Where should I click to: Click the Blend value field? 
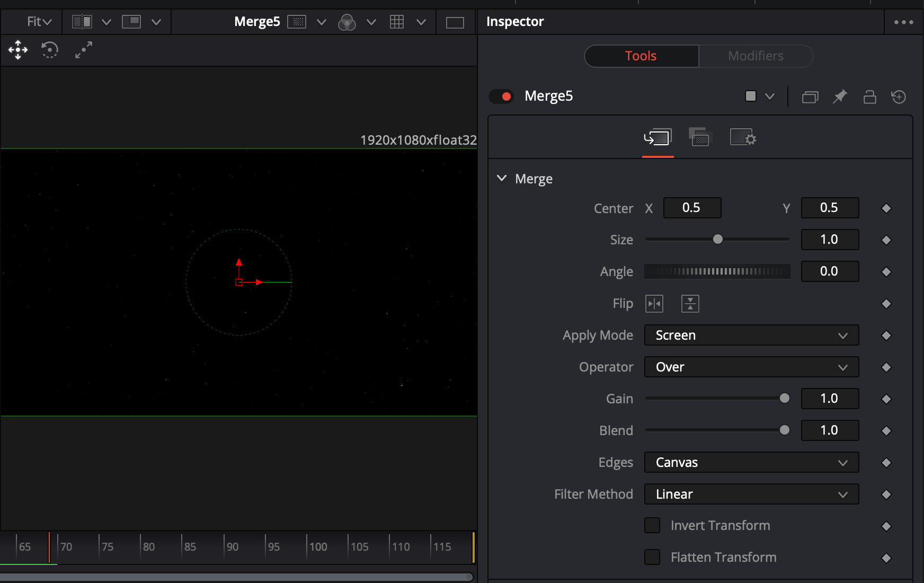(830, 430)
